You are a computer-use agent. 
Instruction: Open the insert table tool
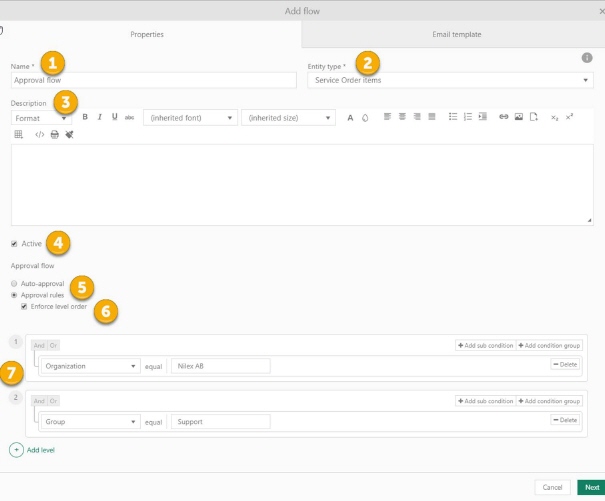(19, 134)
